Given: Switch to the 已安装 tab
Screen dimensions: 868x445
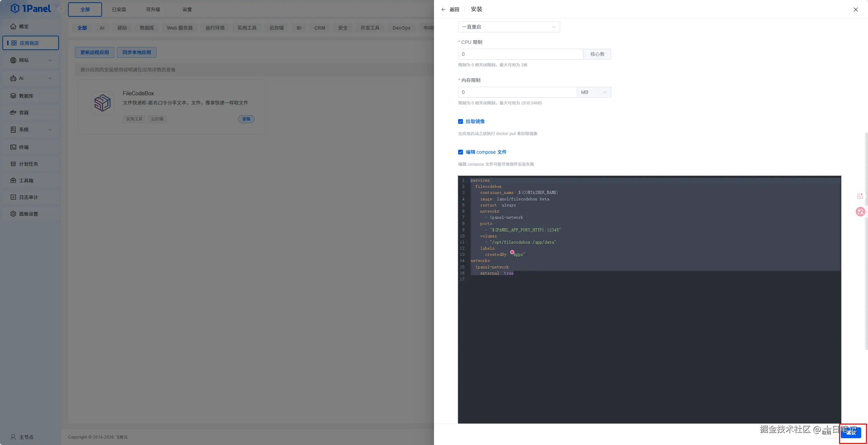Looking at the screenshot, I should tap(119, 10).
